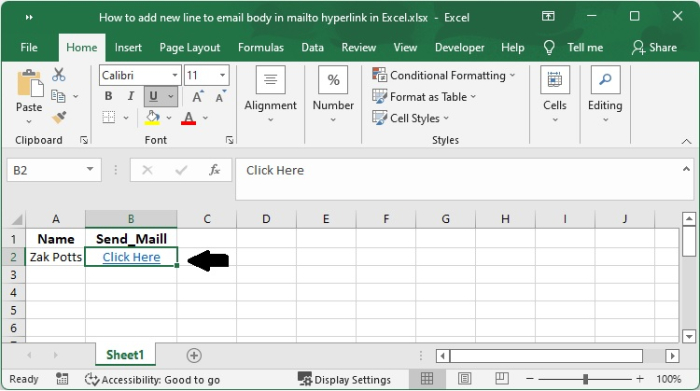Click the Click Here hyperlink cell

pyautogui.click(x=131, y=257)
